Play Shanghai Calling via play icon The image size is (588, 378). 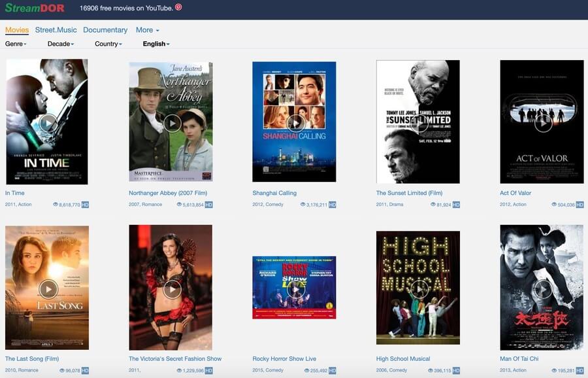[x=295, y=123]
